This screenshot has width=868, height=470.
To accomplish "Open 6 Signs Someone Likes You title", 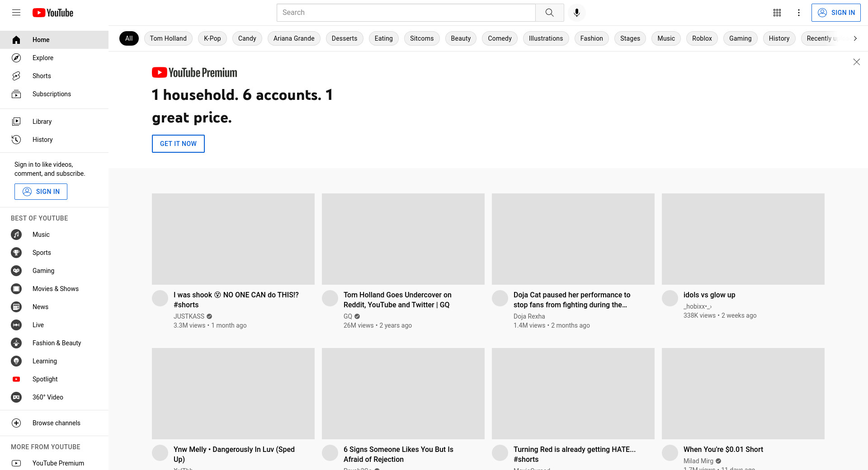I will click(398, 454).
